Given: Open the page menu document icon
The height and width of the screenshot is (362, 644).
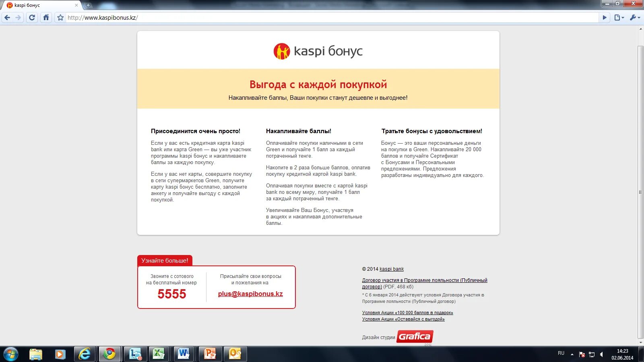Looking at the screenshot, I should (619, 18).
